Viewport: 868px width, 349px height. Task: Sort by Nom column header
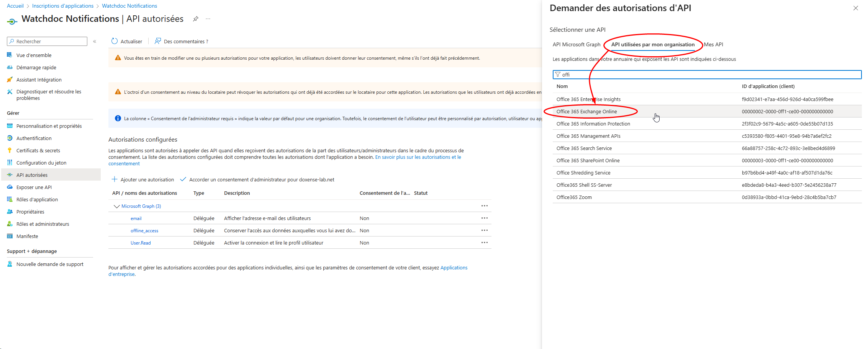(x=562, y=86)
